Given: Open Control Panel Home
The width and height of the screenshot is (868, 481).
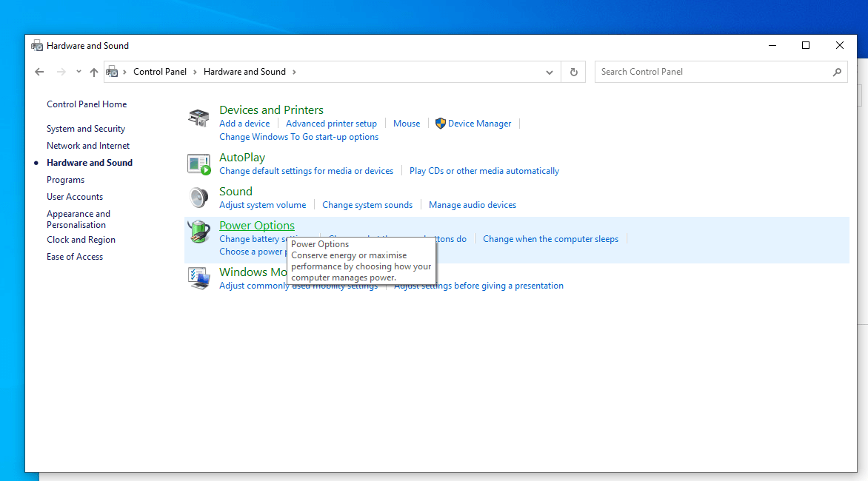Looking at the screenshot, I should click(87, 104).
